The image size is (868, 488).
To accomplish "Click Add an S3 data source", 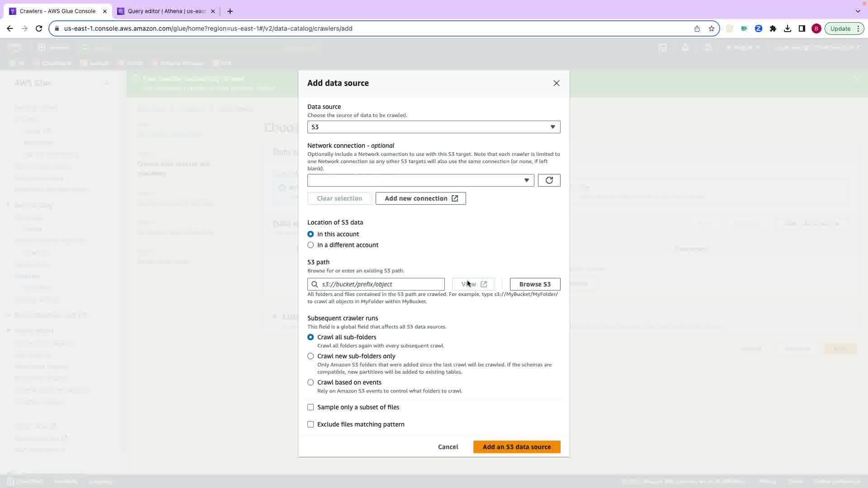I will point(516,447).
